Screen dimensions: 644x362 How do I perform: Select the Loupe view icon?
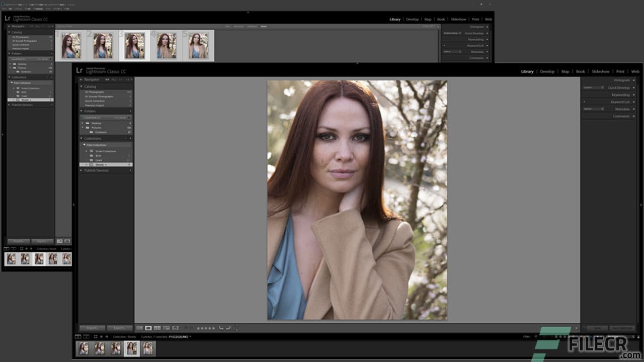tap(149, 328)
